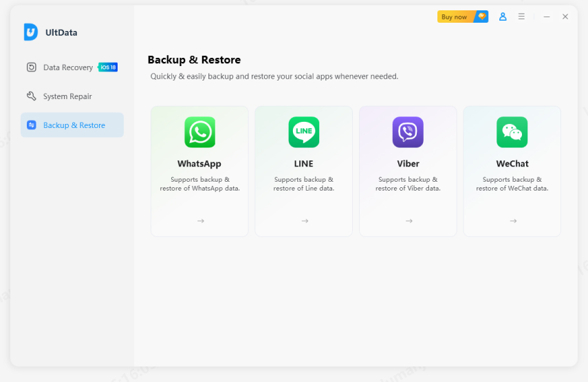588x382 pixels.
Task: Click the WeChat app icon
Action: click(512, 132)
